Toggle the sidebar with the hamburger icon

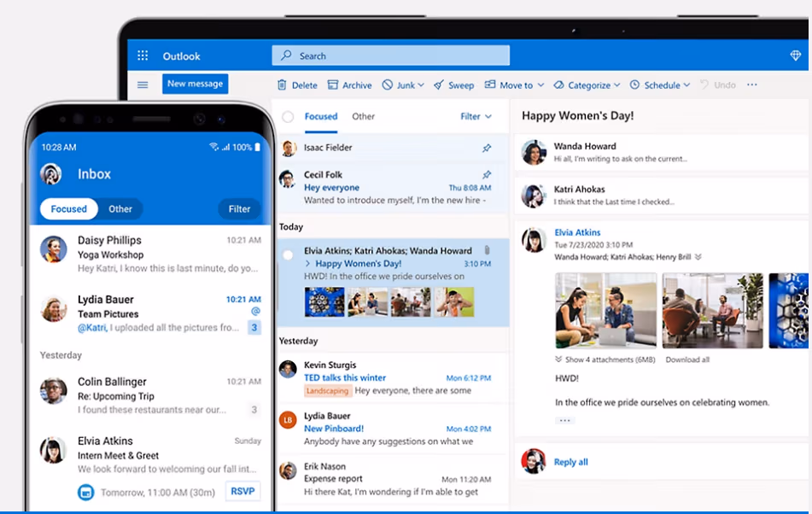[142, 84]
